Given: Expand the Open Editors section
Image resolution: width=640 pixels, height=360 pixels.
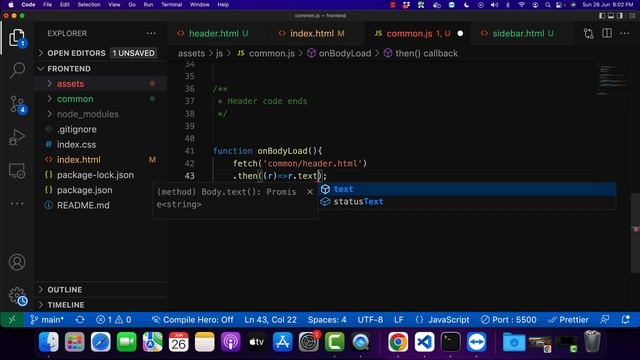Looking at the screenshot, I should pyautogui.click(x=102, y=53).
